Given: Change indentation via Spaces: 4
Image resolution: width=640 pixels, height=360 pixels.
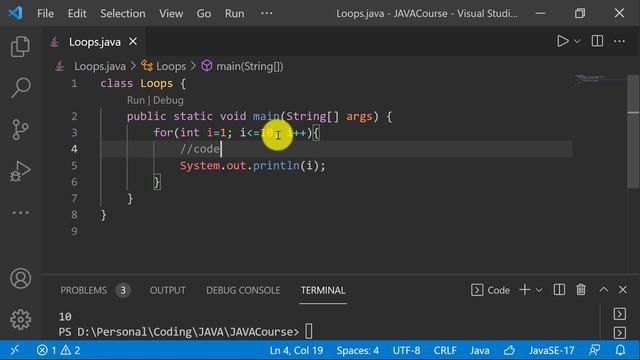Looking at the screenshot, I should click(x=358, y=350).
